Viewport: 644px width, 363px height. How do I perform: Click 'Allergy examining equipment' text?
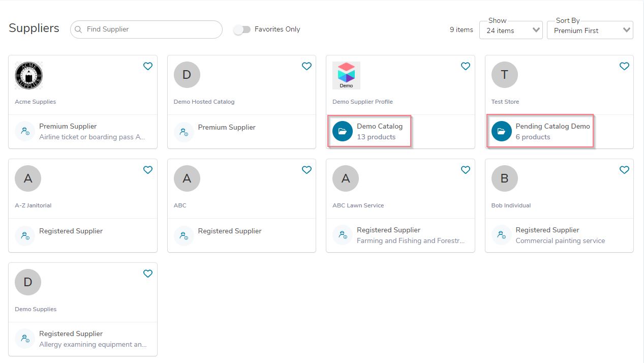coord(93,345)
